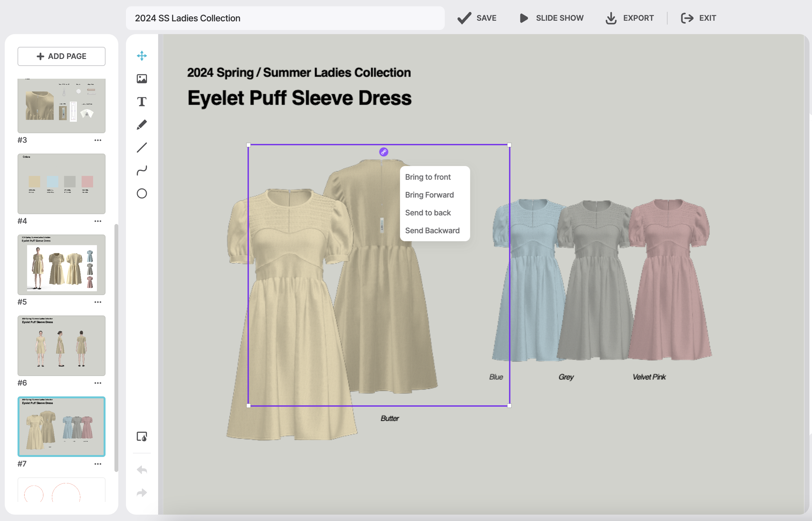
Task: Select the Pencil draw tool
Action: 142,125
